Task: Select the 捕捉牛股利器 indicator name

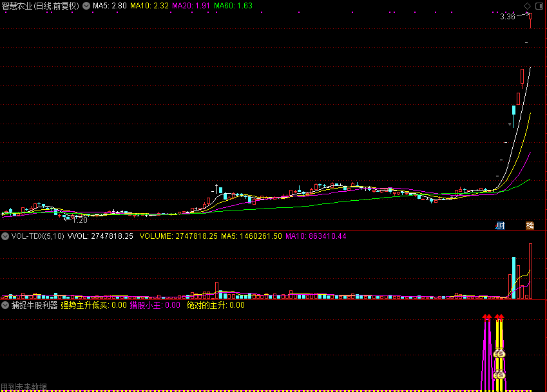Action: 34,306
